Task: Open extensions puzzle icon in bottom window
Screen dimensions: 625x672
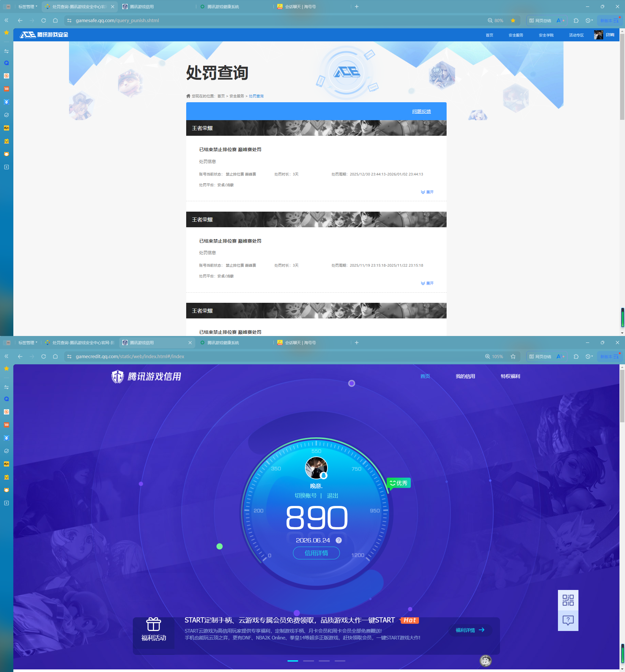Action: point(576,356)
